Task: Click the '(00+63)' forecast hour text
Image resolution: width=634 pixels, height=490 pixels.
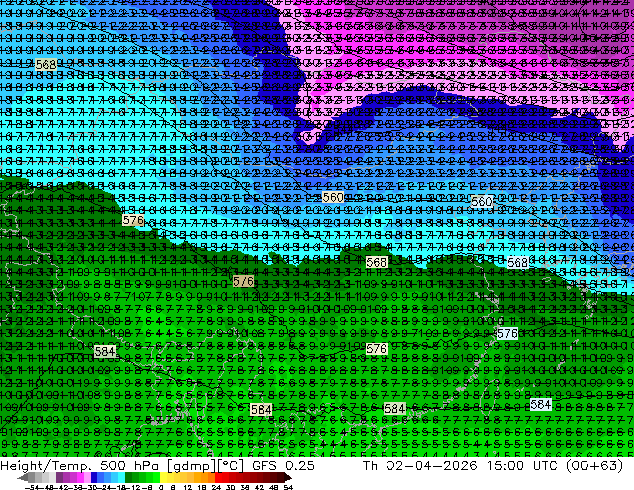Action: (594, 466)
